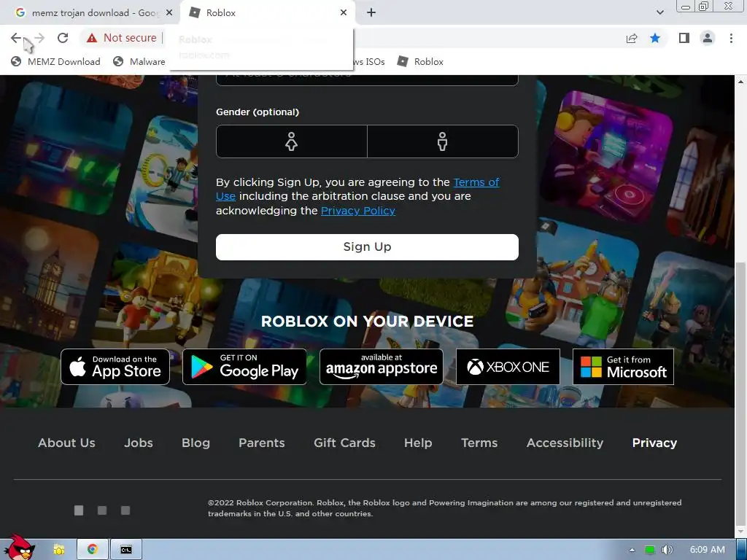Click the scrollbar up arrow
Image resolution: width=747 pixels, height=560 pixels.
click(x=741, y=82)
